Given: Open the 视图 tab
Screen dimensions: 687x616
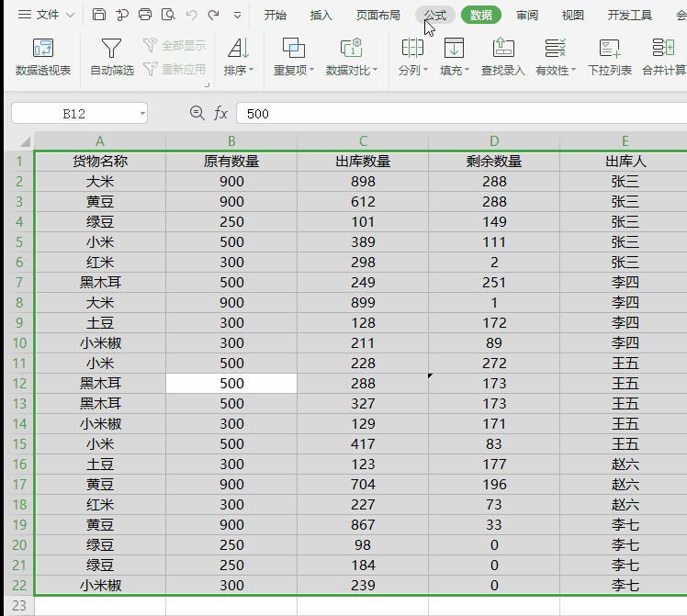Looking at the screenshot, I should [572, 16].
